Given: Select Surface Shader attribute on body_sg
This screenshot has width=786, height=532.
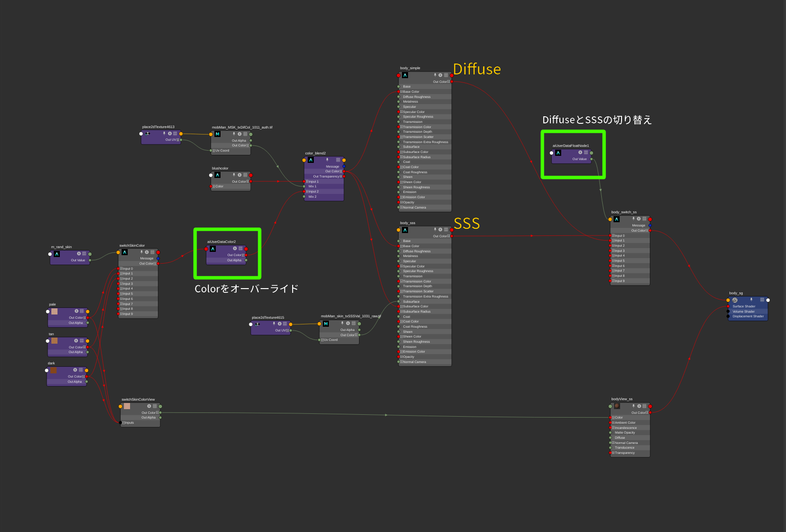Looking at the screenshot, I should click(x=744, y=306).
